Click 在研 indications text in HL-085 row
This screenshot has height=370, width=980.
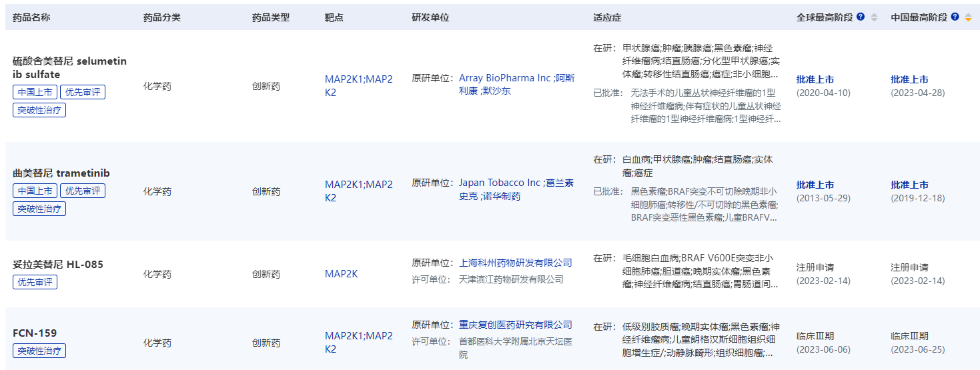[700, 271]
